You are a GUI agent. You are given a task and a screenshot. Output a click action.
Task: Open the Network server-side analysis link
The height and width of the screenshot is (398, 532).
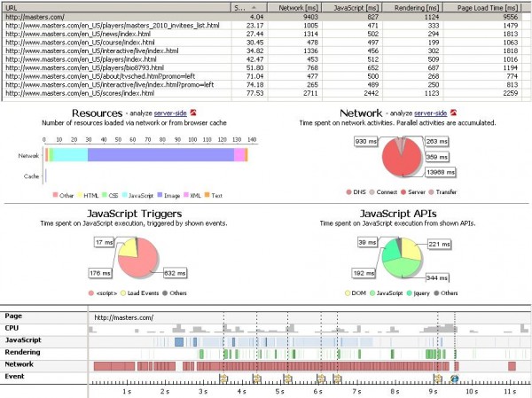click(431, 113)
